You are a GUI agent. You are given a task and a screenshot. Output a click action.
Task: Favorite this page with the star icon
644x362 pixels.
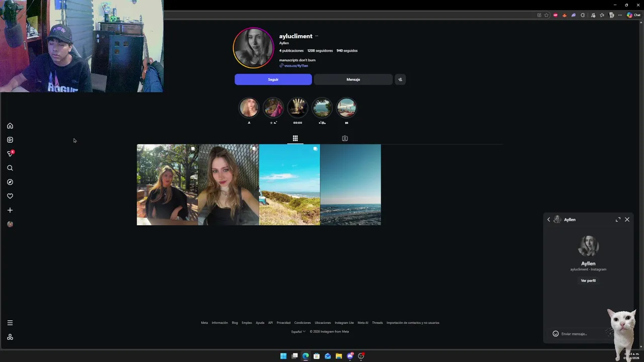[x=546, y=15]
